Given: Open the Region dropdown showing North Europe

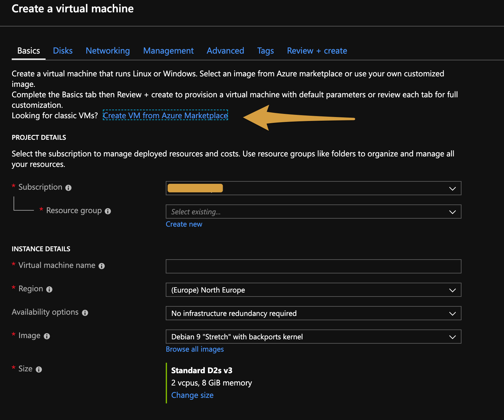Looking at the screenshot, I should [313, 290].
